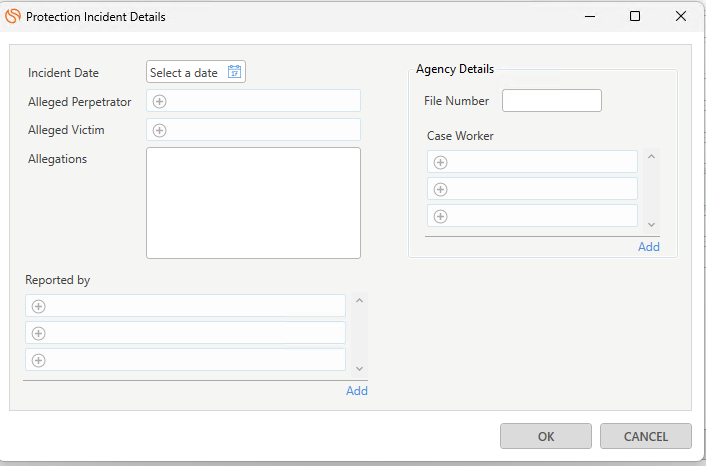The height and width of the screenshot is (466, 706).
Task: Click plus icon in first Reported by row
Action: (x=39, y=307)
